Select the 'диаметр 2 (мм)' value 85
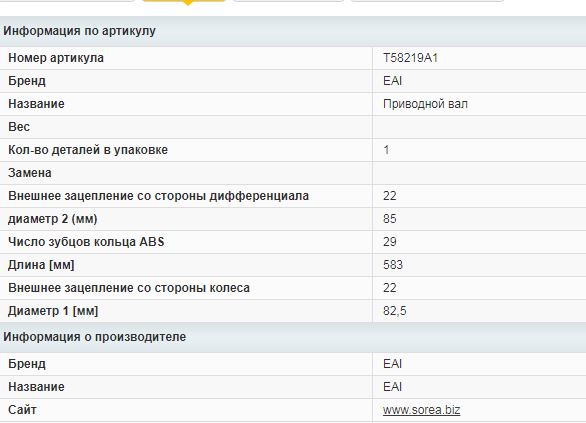 [x=389, y=219]
